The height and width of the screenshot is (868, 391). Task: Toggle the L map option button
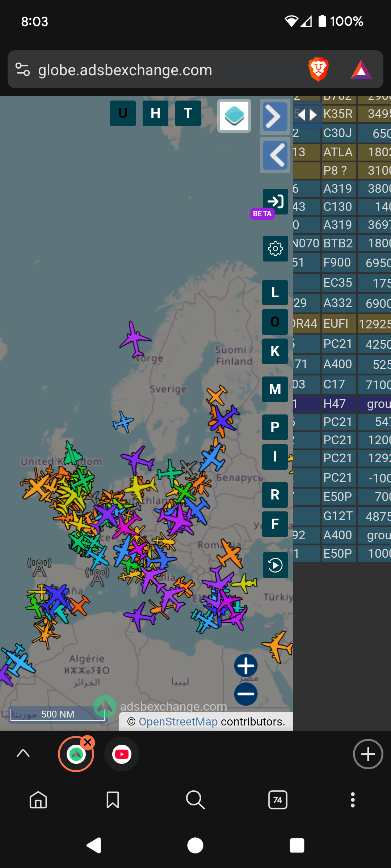[275, 293]
